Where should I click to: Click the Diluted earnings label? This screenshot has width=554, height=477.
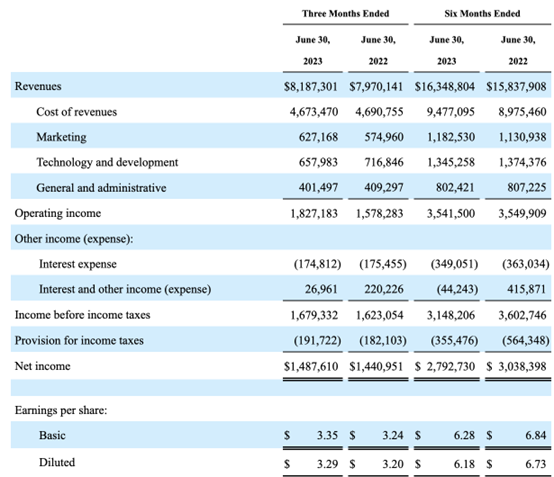[57, 463]
